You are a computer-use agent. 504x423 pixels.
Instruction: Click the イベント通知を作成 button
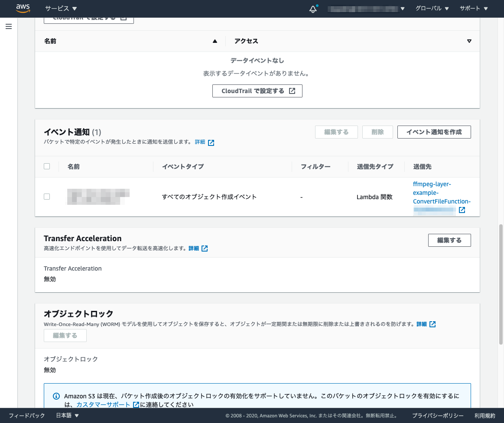click(434, 132)
